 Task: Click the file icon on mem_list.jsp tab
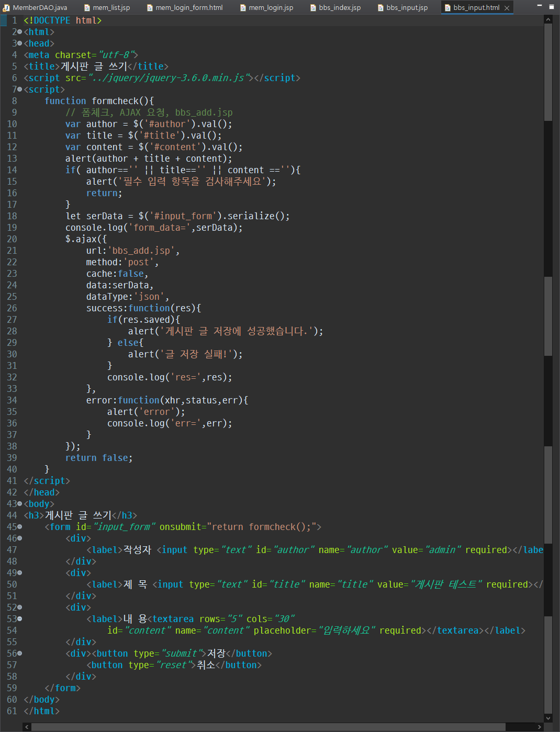(x=87, y=8)
